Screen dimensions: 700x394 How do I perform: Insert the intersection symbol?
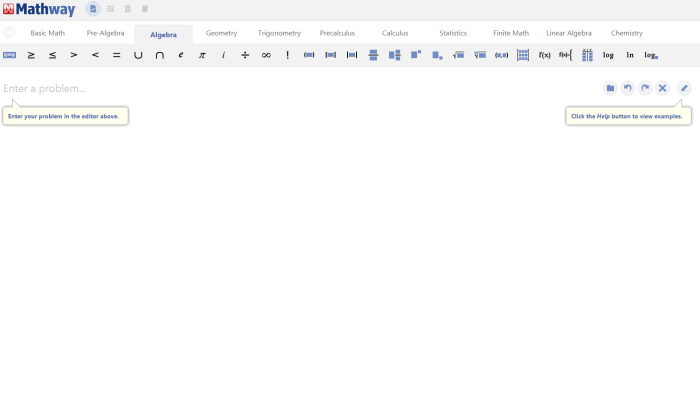pyautogui.click(x=159, y=55)
